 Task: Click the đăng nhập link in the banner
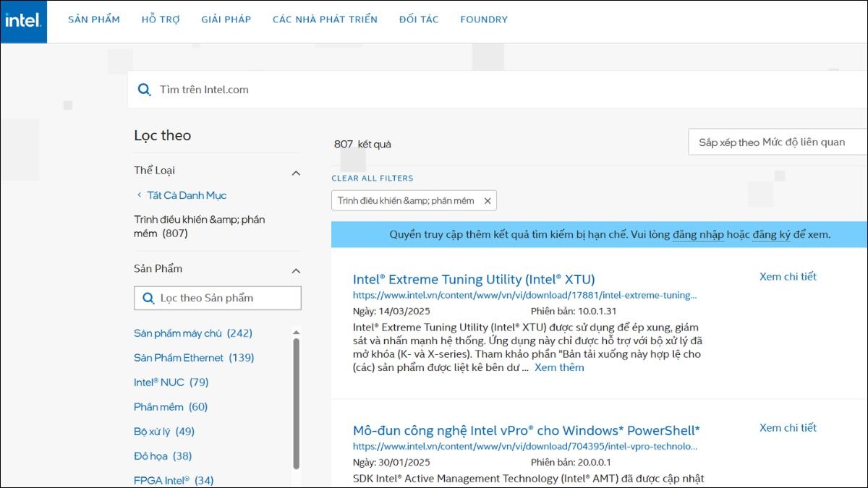(698, 235)
